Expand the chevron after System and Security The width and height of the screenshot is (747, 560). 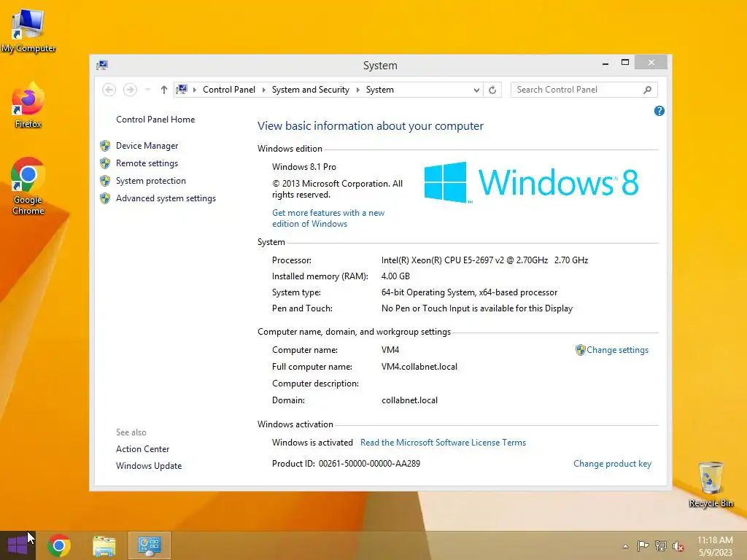tap(357, 90)
